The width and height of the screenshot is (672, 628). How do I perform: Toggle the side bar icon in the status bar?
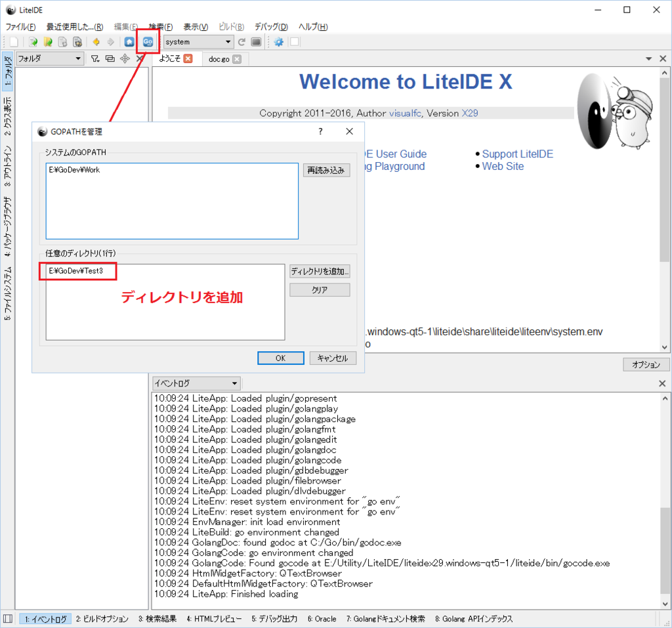pyautogui.click(x=8, y=619)
